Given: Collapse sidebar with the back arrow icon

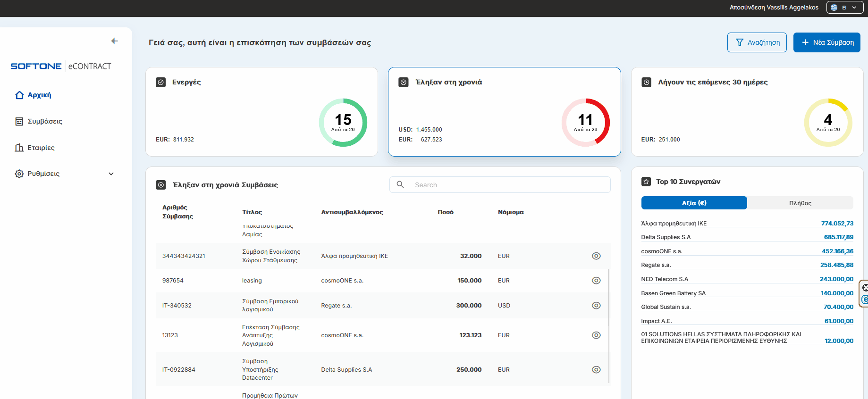Looking at the screenshot, I should 114,41.
